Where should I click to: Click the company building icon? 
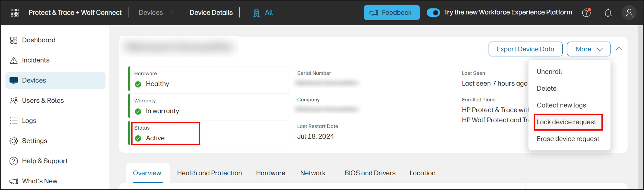point(256,13)
